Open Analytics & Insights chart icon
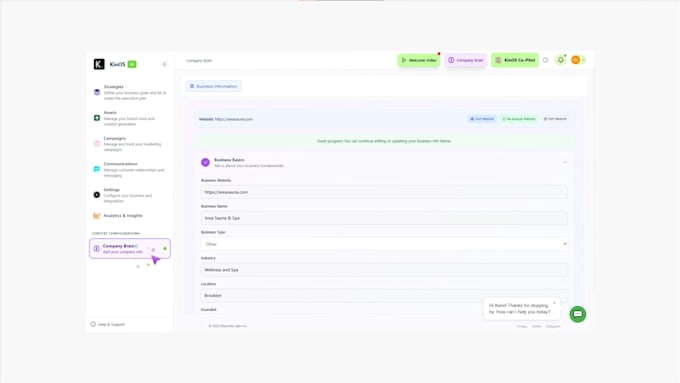The width and height of the screenshot is (680, 383). click(x=97, y=216)
